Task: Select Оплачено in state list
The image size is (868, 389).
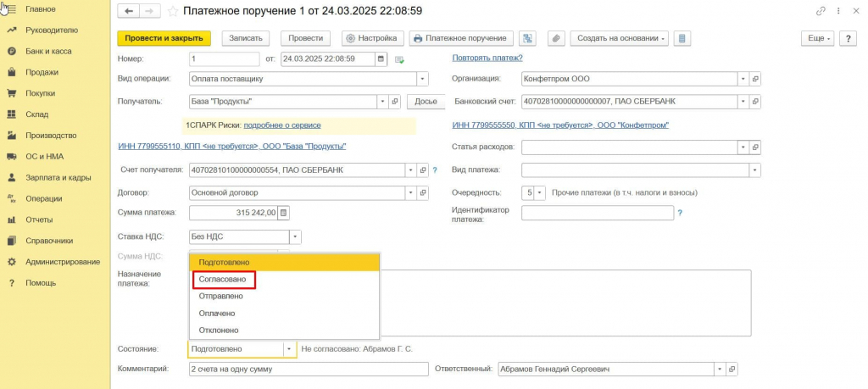Action: click(x=285, y=314)
